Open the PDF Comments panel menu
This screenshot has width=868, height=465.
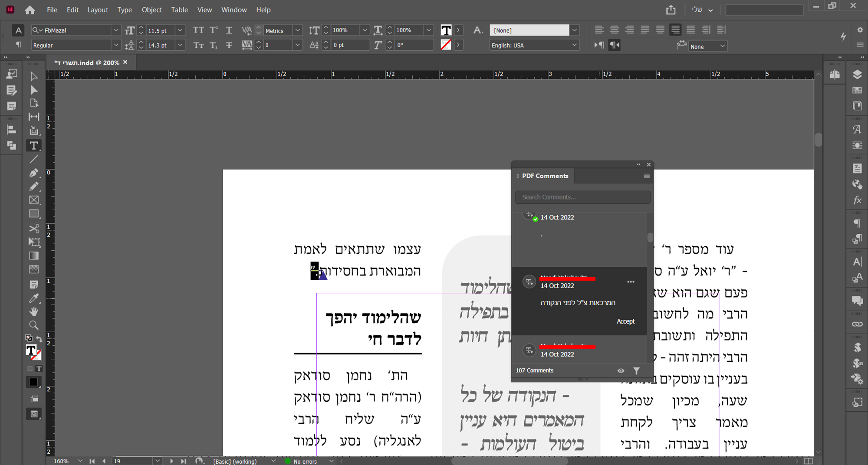(647, 176)
